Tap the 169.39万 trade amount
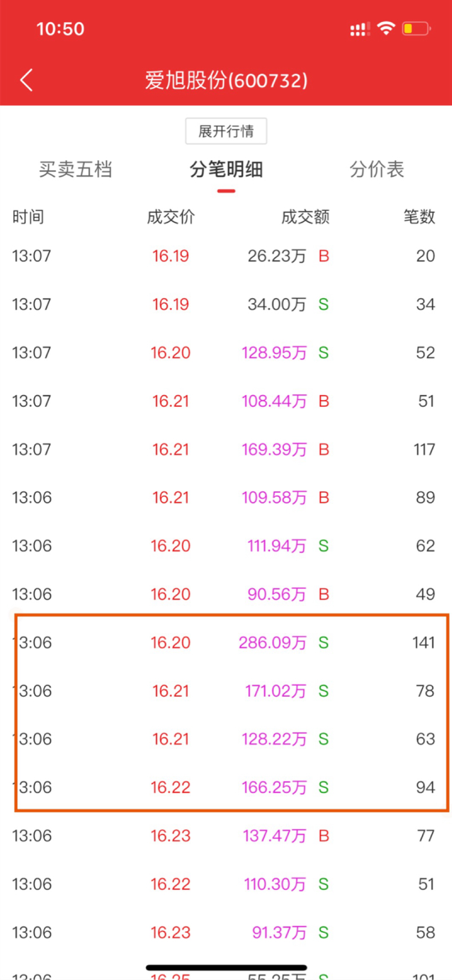This screenshot has height=980, width=452. [274, 449]
